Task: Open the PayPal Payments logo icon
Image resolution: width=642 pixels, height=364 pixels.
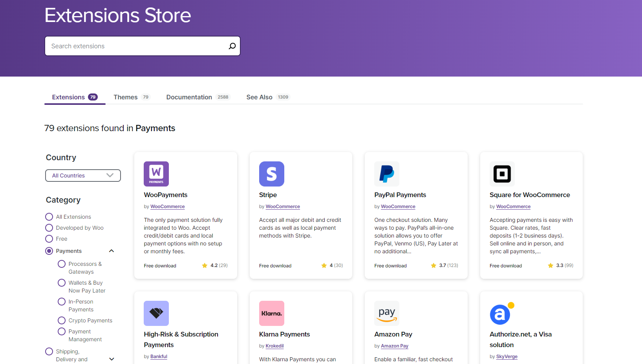Action: tap(387, 174)
